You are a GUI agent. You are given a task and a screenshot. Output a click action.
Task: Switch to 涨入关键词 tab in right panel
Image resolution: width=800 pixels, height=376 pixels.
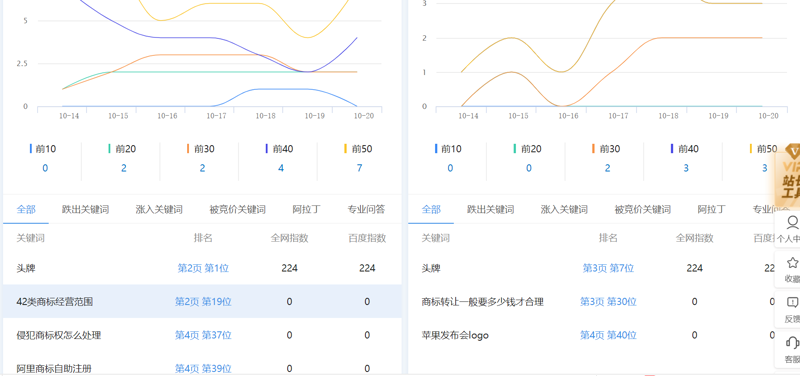(x=564, y=209)
